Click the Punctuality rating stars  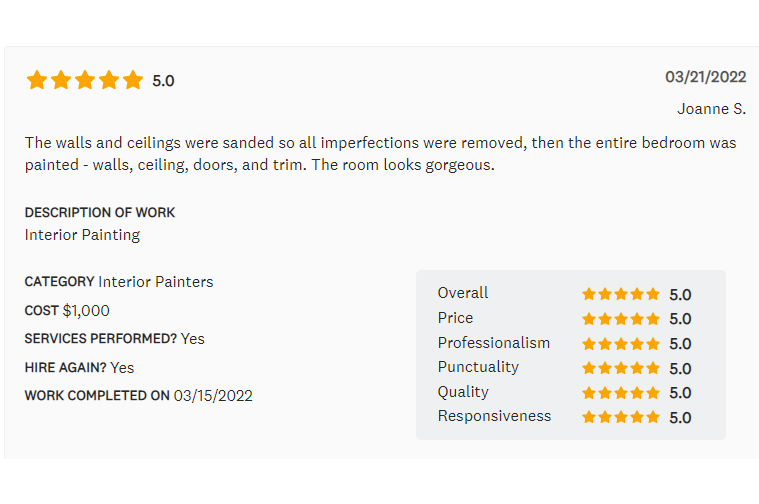(621, 368)
